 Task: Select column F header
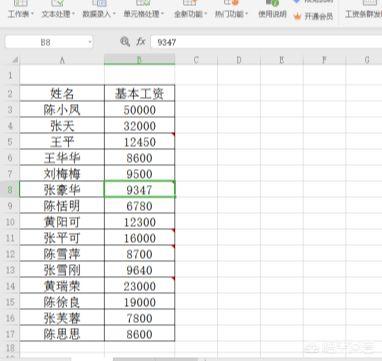(x=324, y=60)
